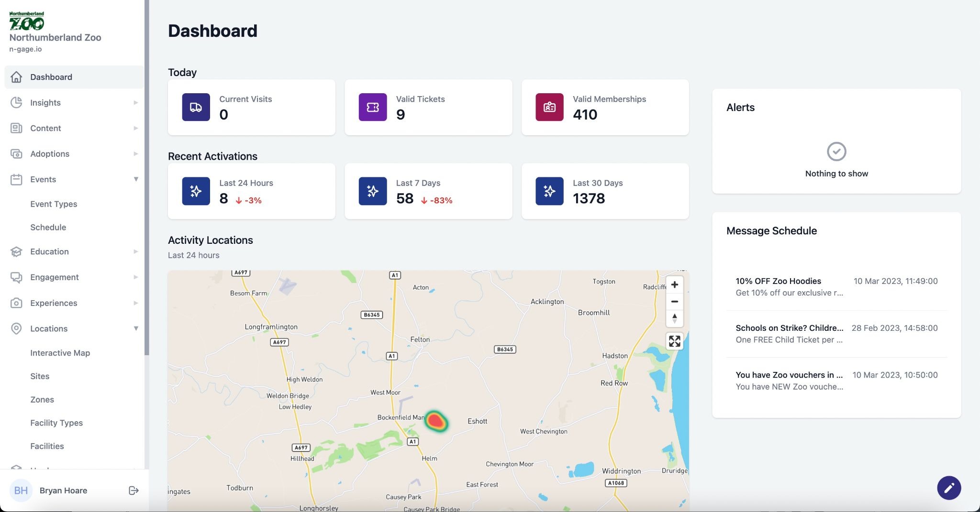Click the Valid Memberships ID card icon
Image resolution: width=980 pixels, height=512 pixels.
pos(549,107)
